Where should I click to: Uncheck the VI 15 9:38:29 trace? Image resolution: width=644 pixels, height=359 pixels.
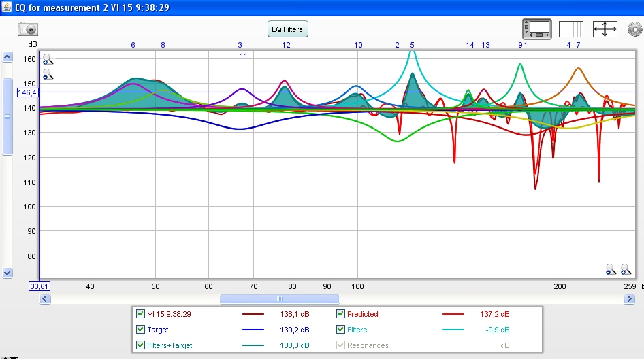coord(140,314)
